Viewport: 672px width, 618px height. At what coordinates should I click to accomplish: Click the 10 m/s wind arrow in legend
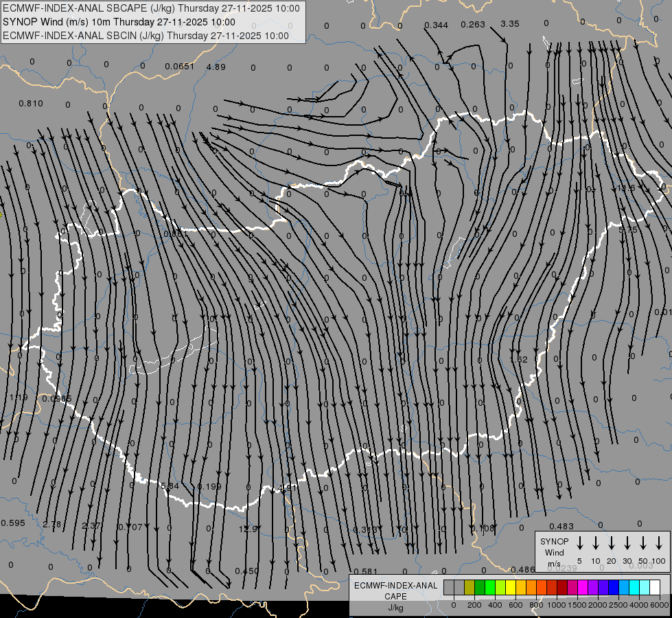596,543
